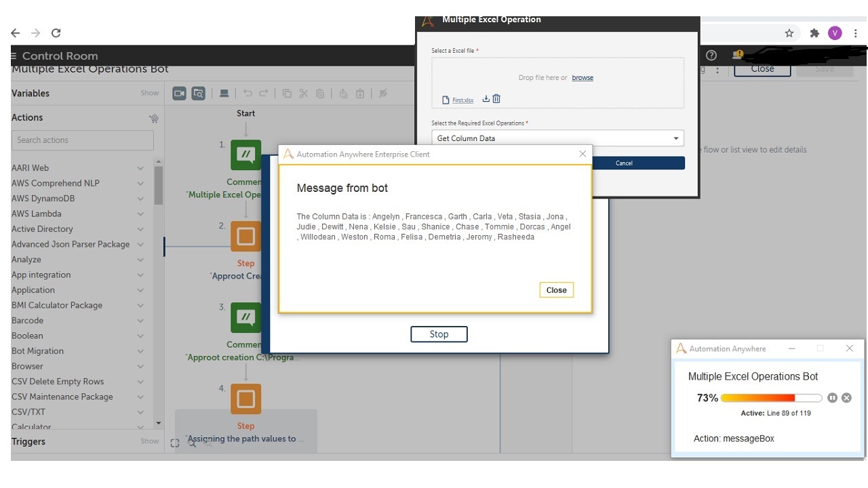Open the First.xlsx file link
The image size is (868, 488).
point(463,100)
